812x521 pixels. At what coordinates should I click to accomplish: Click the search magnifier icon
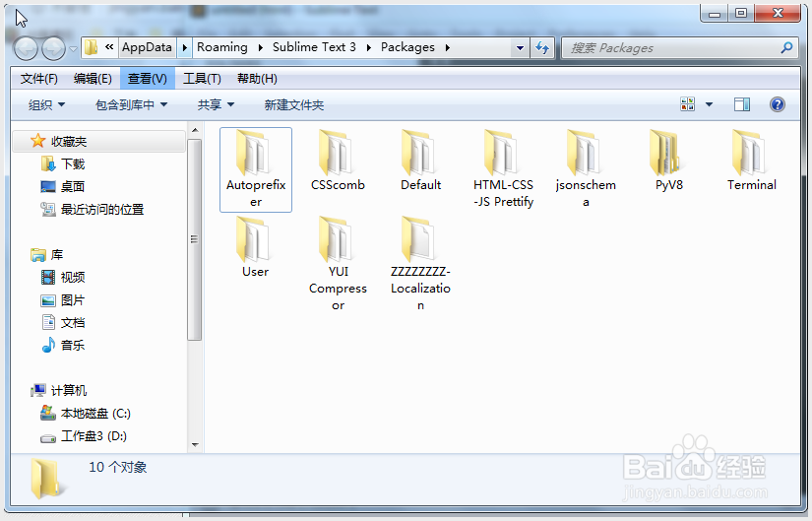coord(786,48)
